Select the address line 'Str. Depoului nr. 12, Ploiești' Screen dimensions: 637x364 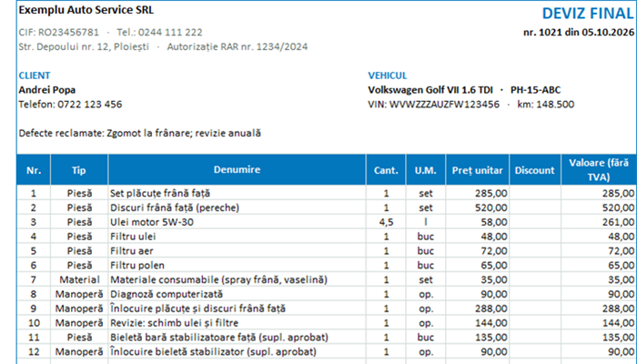[84, 46]
